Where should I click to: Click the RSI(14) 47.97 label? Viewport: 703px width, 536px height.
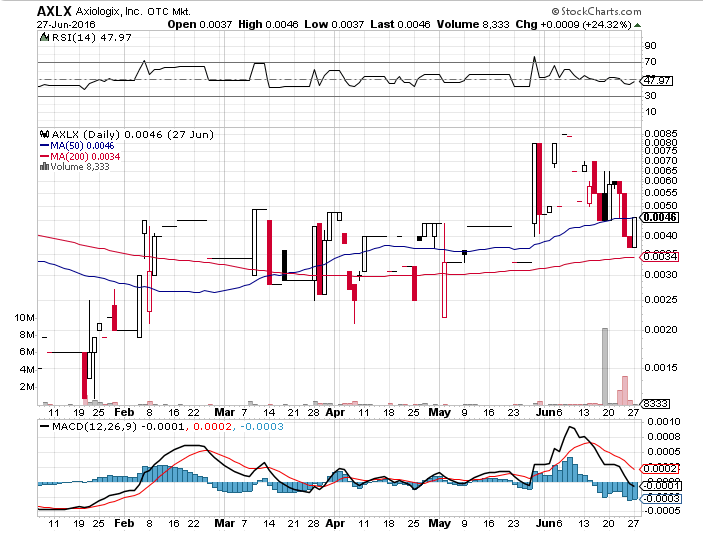pos(91,38)
